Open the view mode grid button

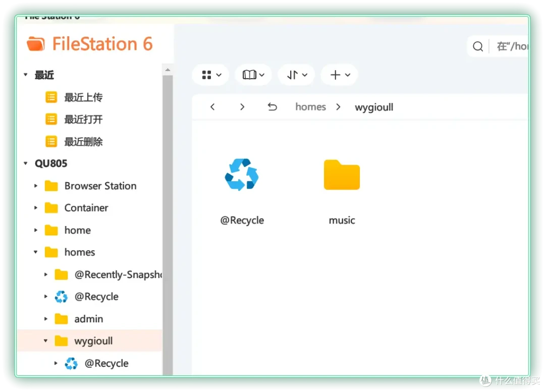tap(211, 75)
